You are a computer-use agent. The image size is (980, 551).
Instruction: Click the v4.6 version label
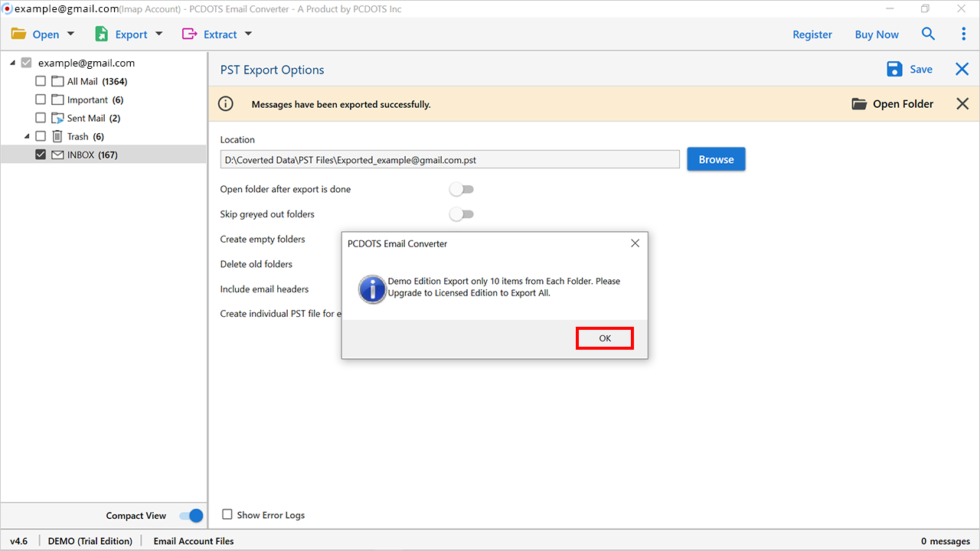[x=18, y=541]
